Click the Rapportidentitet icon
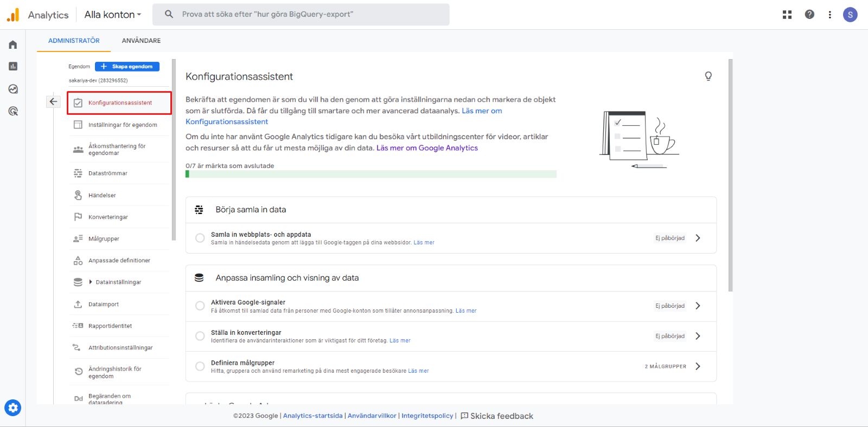 78,326
